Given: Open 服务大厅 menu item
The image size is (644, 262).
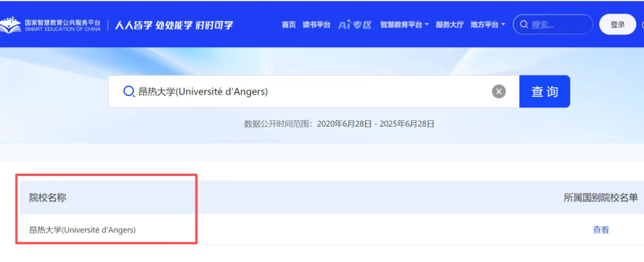Looking at the screenshot, I should (450, 24).
